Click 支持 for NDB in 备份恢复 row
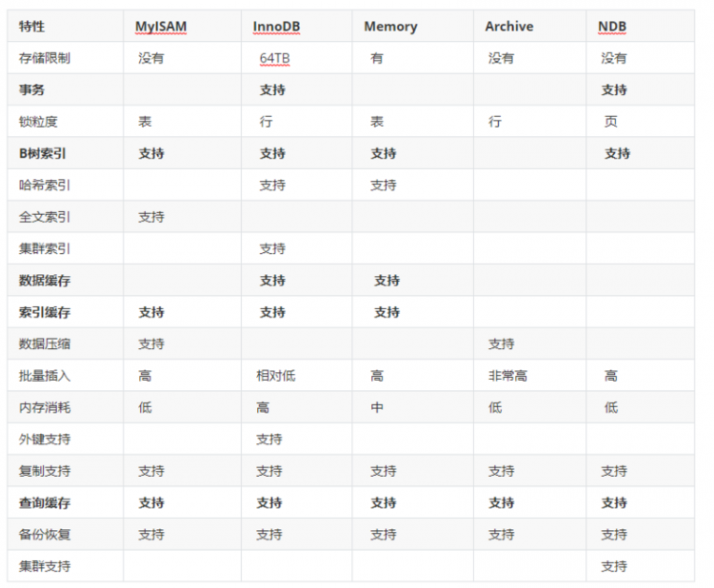The height and width of the screenshot is (588, 714). tap(614, 535)
